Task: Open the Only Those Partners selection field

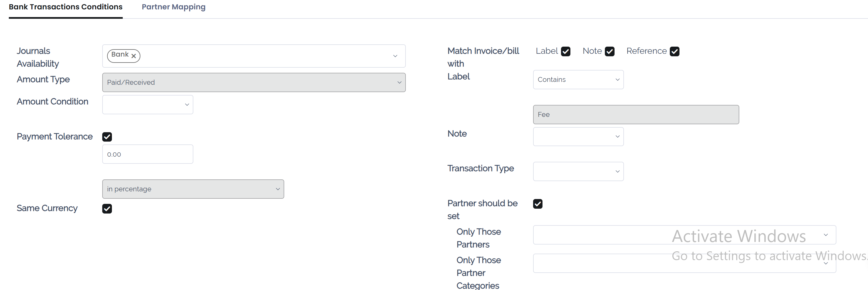Action: 684,235
